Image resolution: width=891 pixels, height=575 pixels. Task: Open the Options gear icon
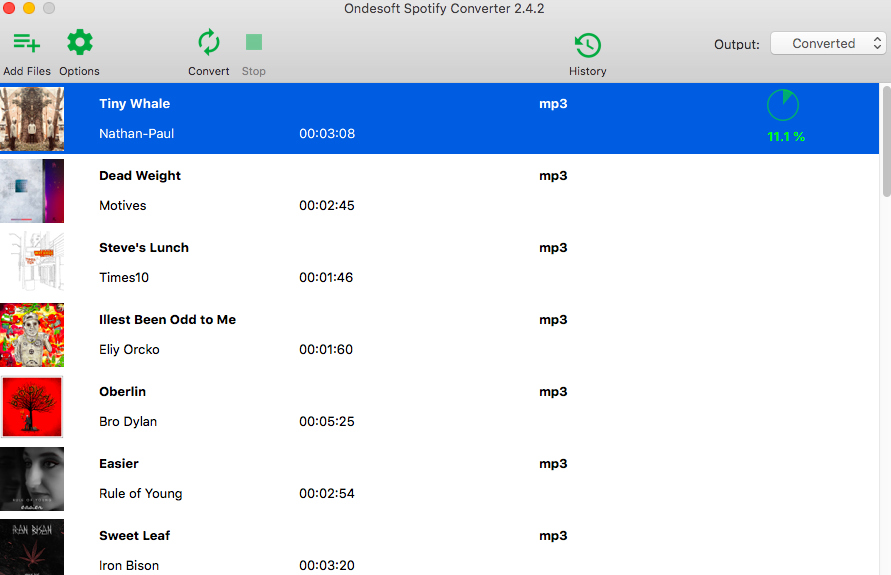[80, 43]
